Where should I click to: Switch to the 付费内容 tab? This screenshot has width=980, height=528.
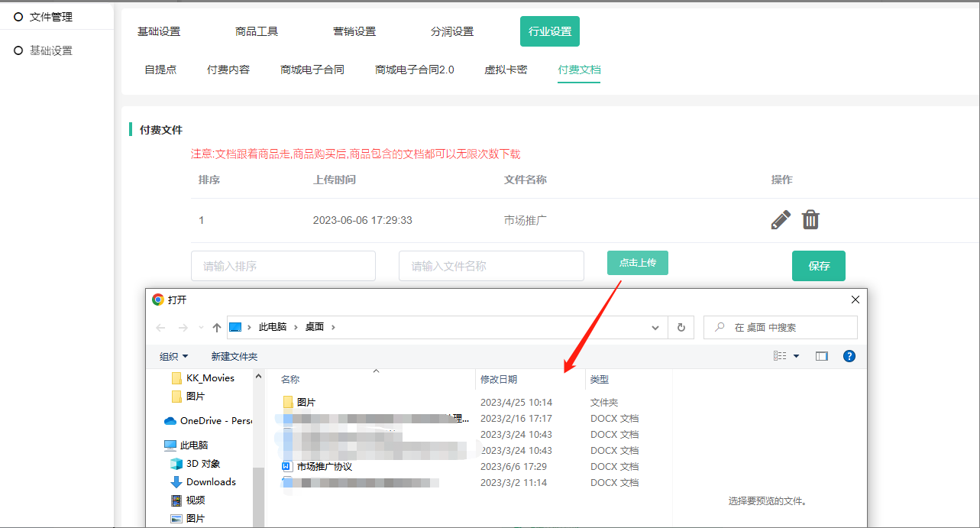(228, 70)
